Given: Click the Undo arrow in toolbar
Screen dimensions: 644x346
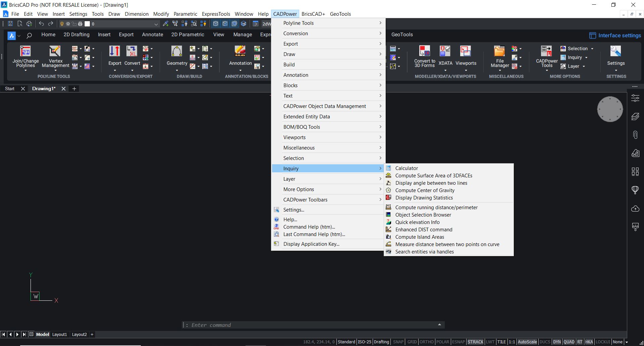Looking at the screenshot, I should click(41, 24).
